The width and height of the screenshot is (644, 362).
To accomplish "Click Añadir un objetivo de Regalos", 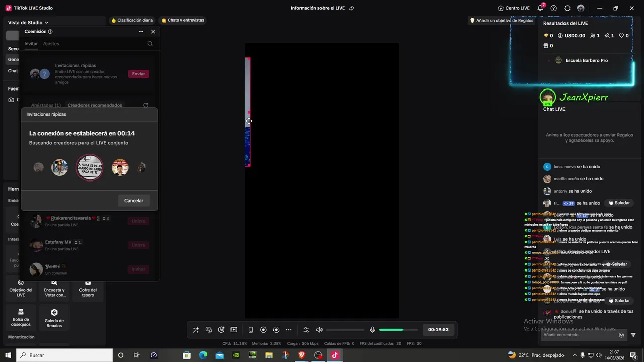I will [501, 21].
